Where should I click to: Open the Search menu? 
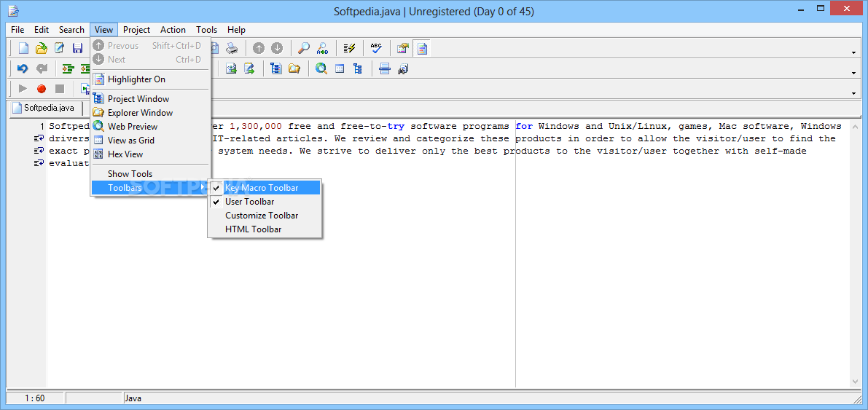click(x=71, y=30)
